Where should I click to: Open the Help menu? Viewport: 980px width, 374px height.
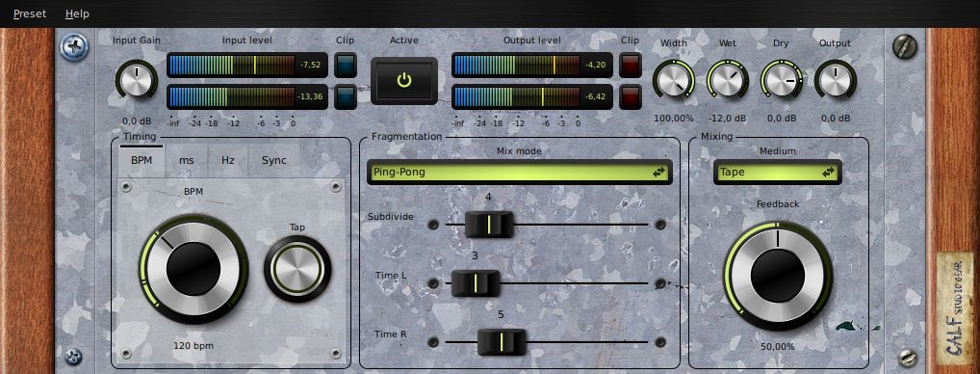click(x=77, y=13)
